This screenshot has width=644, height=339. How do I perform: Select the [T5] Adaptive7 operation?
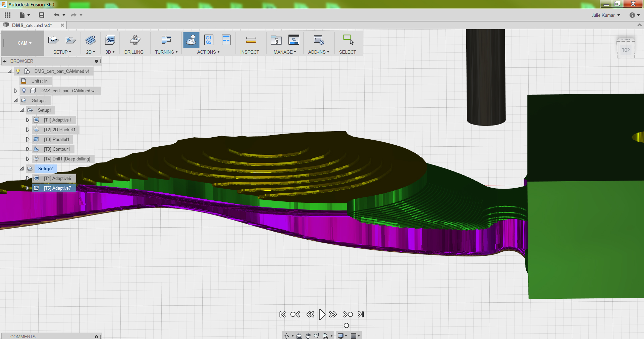[x=57, y=188]
